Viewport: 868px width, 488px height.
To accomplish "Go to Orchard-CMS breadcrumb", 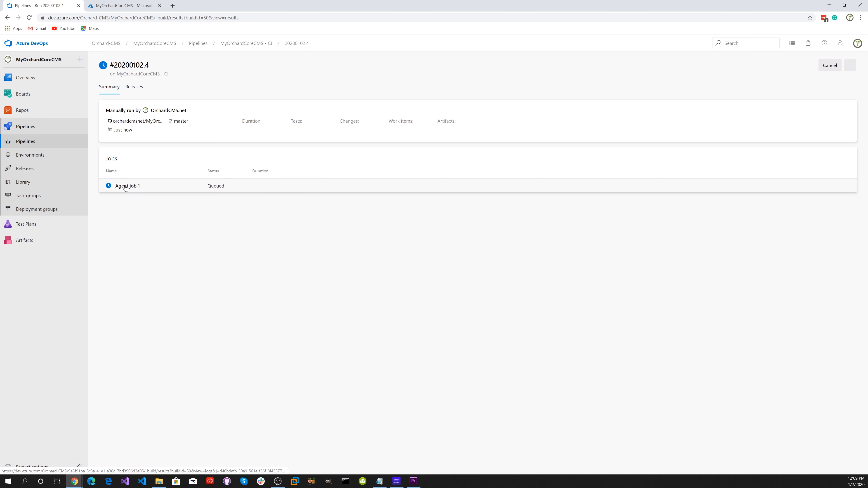I will 106,43.
